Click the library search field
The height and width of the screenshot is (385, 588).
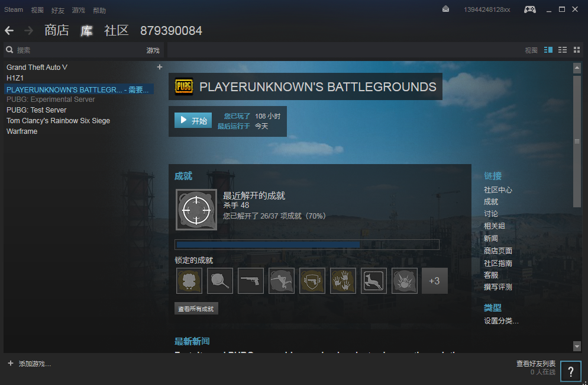(x=75, y=50)
